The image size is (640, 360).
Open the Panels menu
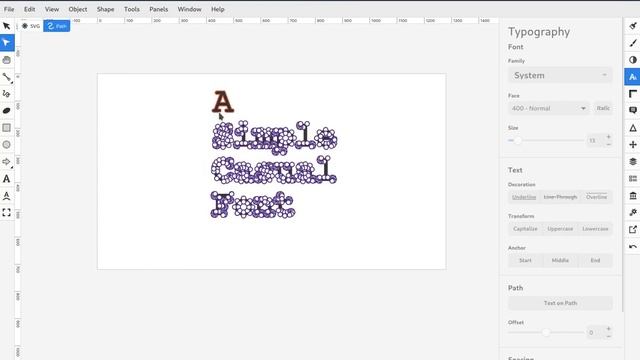(158, 9)
